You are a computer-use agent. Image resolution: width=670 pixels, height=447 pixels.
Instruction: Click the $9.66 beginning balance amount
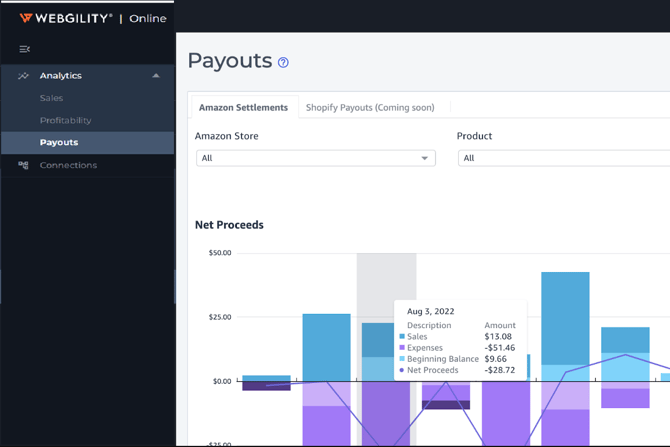[x=495, y=359]
